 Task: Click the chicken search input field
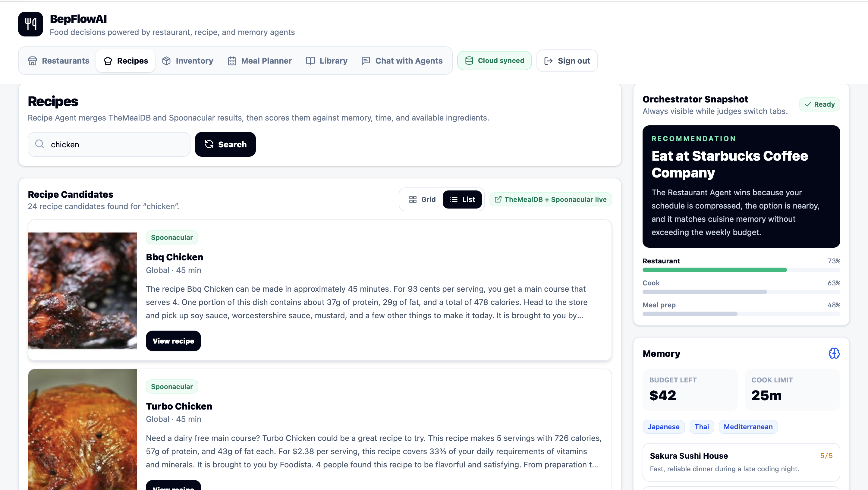tap(109, 144)
